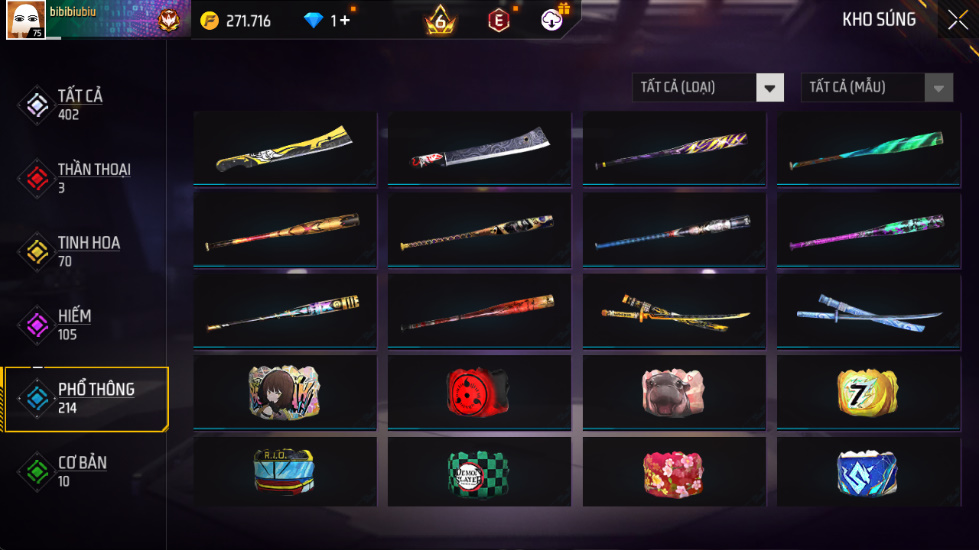Close the Kho Súng screen
Screen dimensions: 979x550
957,20
